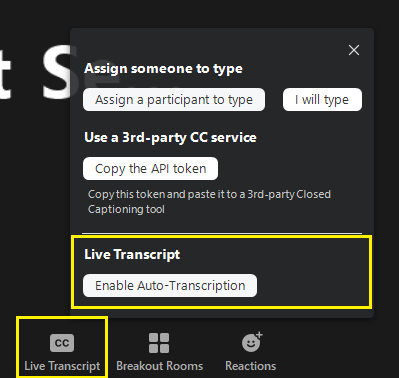Open Breakout Rooms via four-square icon

[x=159, y=343]
